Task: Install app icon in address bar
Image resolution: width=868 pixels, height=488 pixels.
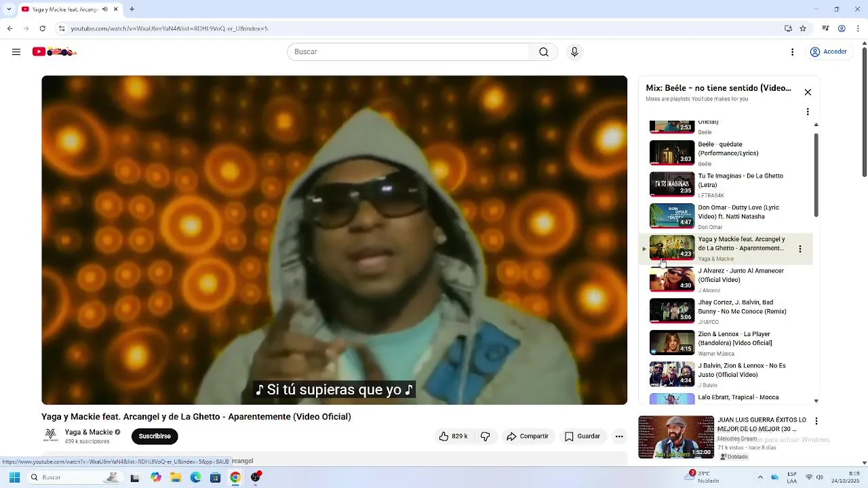Action: pos(788,28)
